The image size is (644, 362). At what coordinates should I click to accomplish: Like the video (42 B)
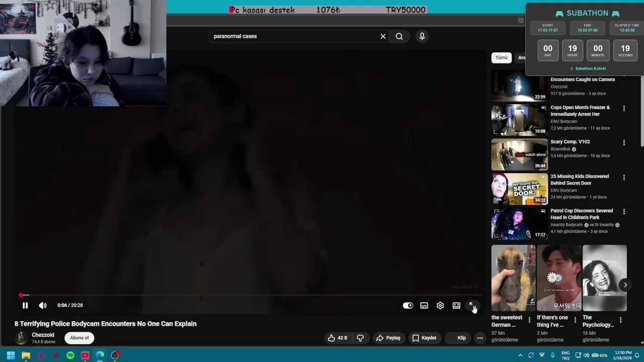pyautogui.click(x=338, y=338)
